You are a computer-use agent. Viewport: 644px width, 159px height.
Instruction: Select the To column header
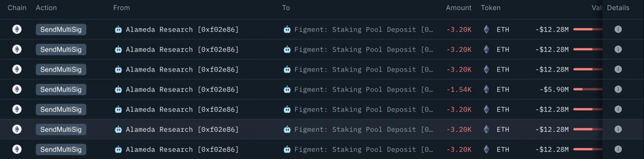pos(286,8)
